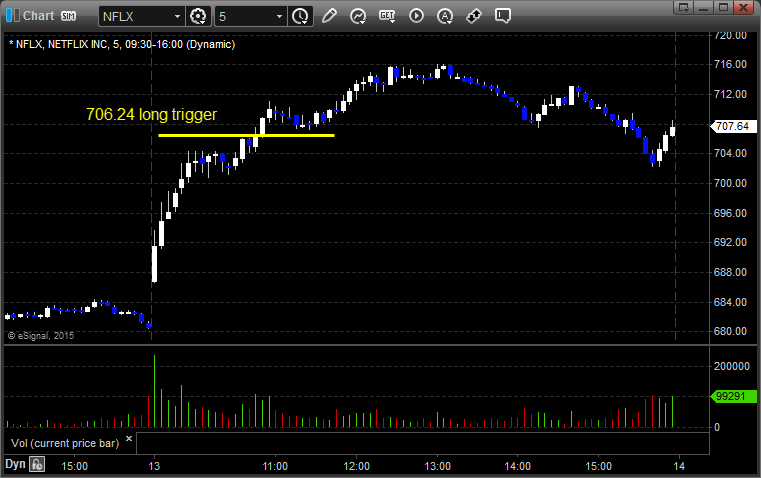Toggle the SIM simulation mode badge
The image size is (761, 478).
click(x=68, y=16)
